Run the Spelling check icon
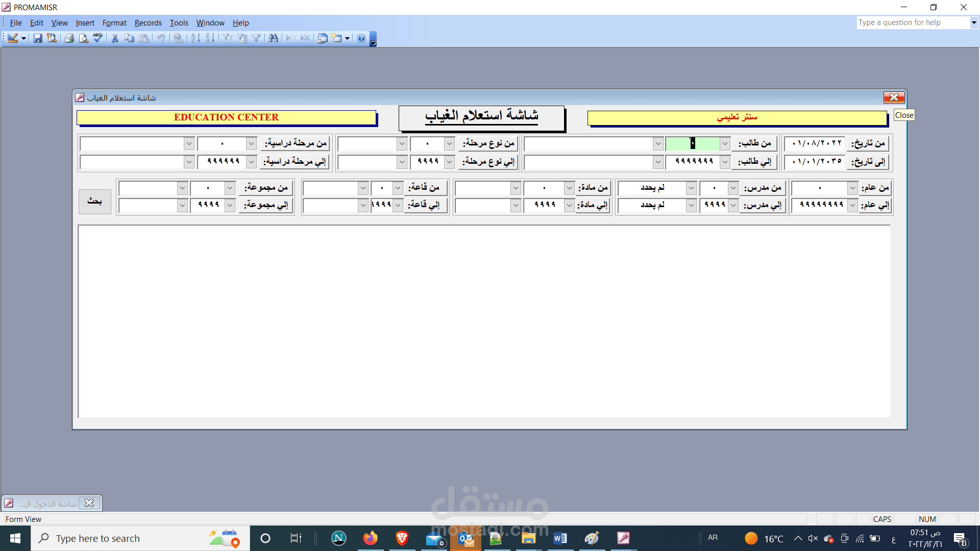The height and width of the screenshot is (551, 980). point(98,38)
